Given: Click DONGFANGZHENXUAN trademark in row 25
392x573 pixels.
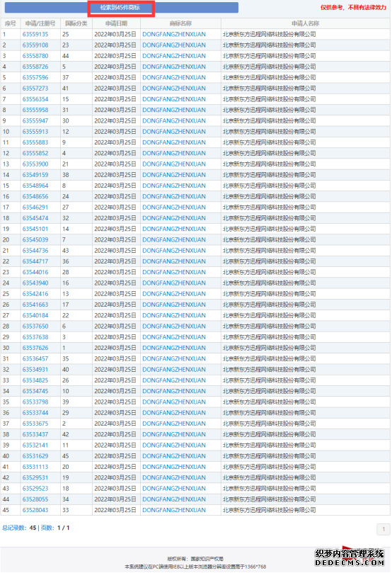Looking at the screenshot, I should 174,294.
